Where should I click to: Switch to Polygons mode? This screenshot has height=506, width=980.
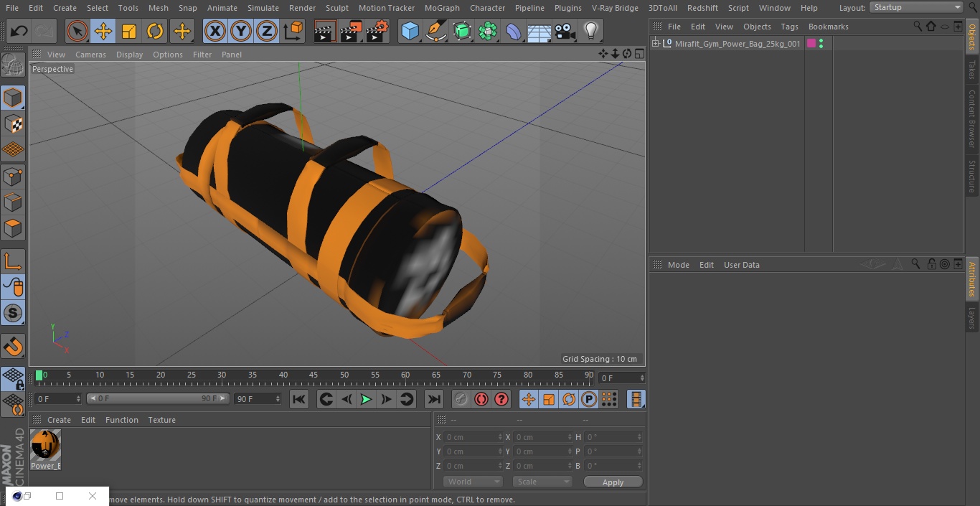click(13, 228)
